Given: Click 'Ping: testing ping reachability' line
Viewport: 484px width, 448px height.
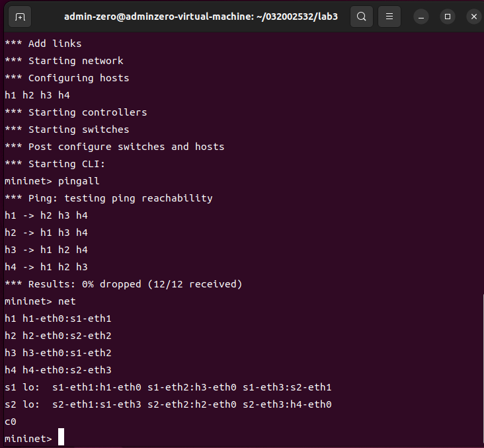Looking at the screenshot, I should pyautogui.click(x=108, y=198).
